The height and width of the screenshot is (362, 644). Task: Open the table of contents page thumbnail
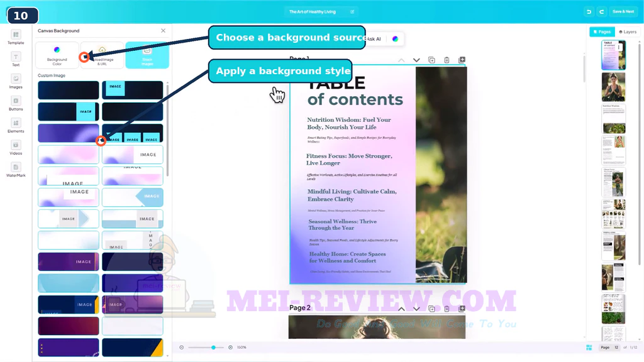[613, 55]
